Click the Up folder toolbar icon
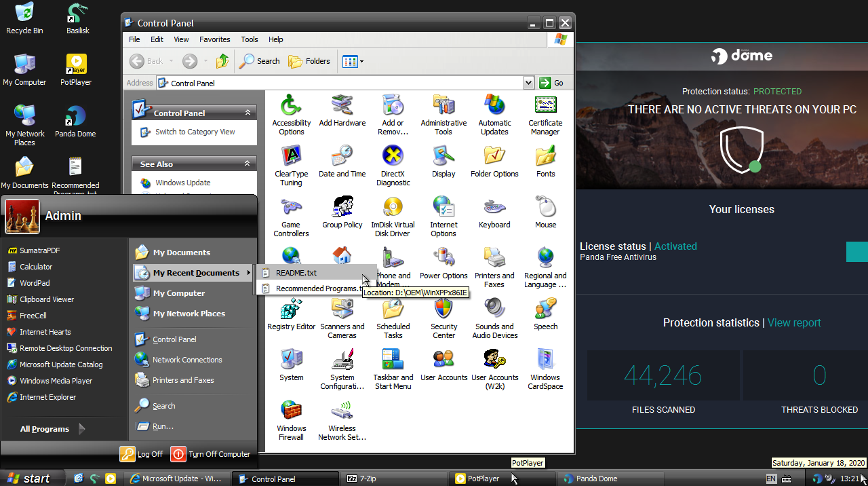The height and width of the screenshot is (486, 868). [222, 61]
